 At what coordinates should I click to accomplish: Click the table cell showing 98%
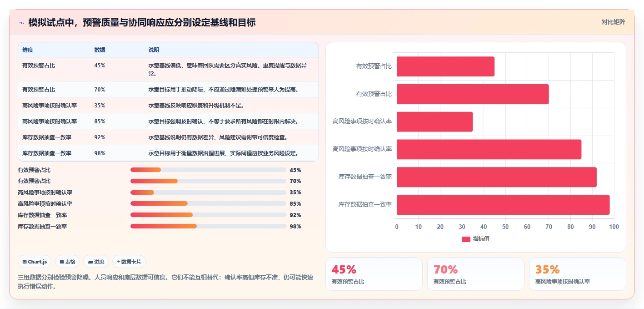click(x=100, y=153)
